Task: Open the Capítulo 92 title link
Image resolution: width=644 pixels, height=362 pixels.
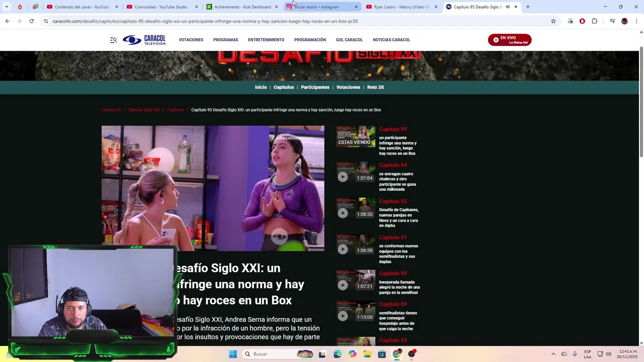Action: pyautogui.click(x=393, y=201)
